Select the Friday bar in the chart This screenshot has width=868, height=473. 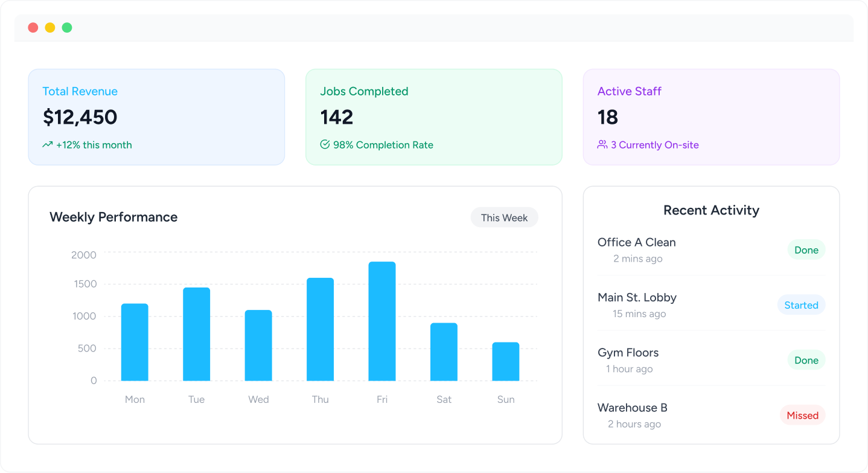(x=382, y=321)
